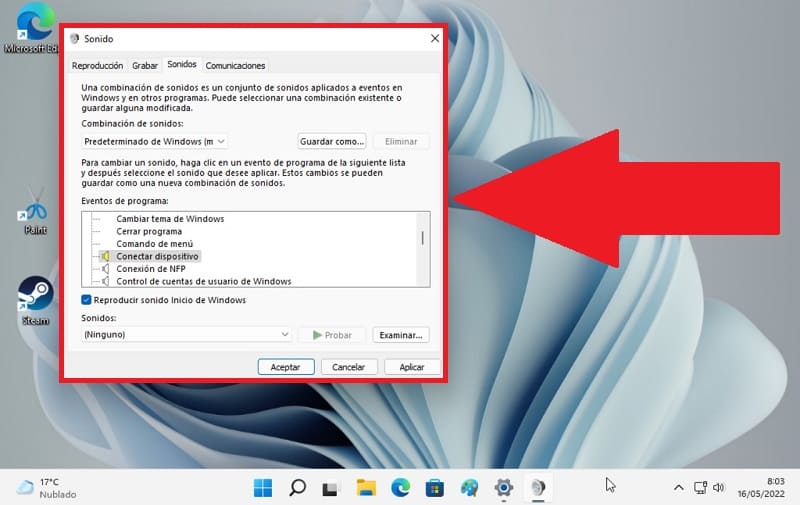Close the Sonido dialog
Screen dimensions: 800x505
pos(435,39)
